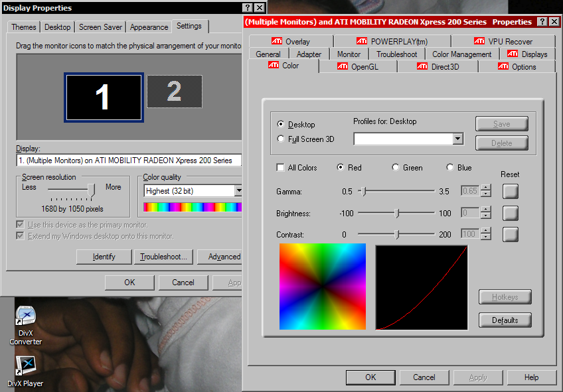Screen dimensions: 563x392
Task: Choose the Full Screen 3D option
Action: coord(281,139)
